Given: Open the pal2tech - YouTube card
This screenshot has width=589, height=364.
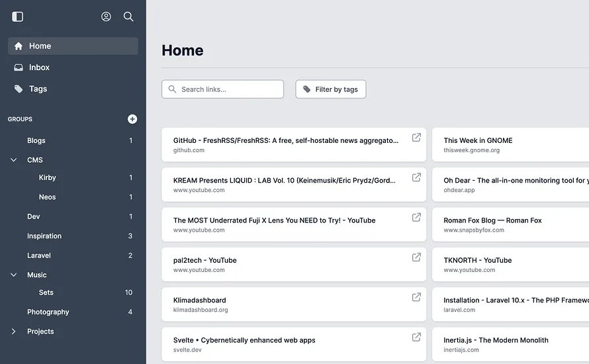Looking at the screenshot, I should click(x=294, y=265).
